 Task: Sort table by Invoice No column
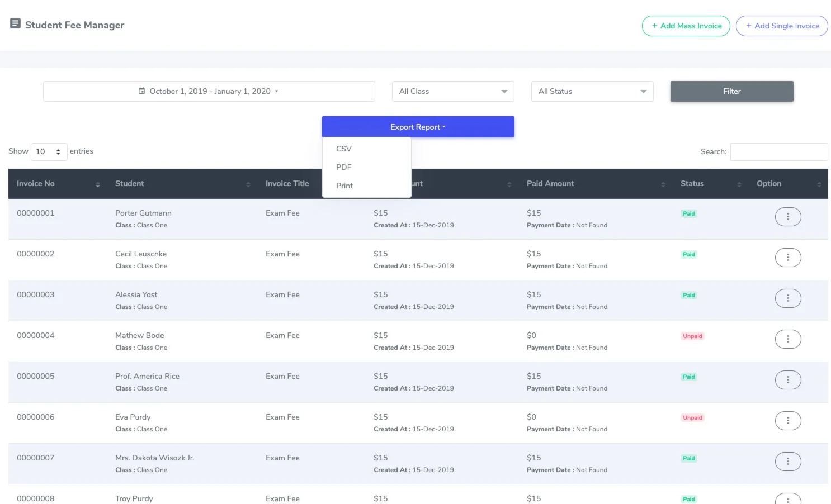coord(36,184)
